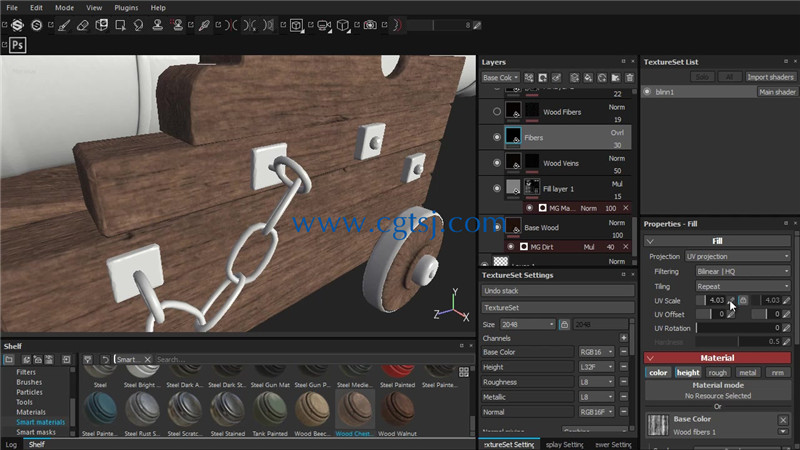This screenshot has height=450, width=800.
Task: Toggle visibility of Fibers layer
Action: point(496,137)
